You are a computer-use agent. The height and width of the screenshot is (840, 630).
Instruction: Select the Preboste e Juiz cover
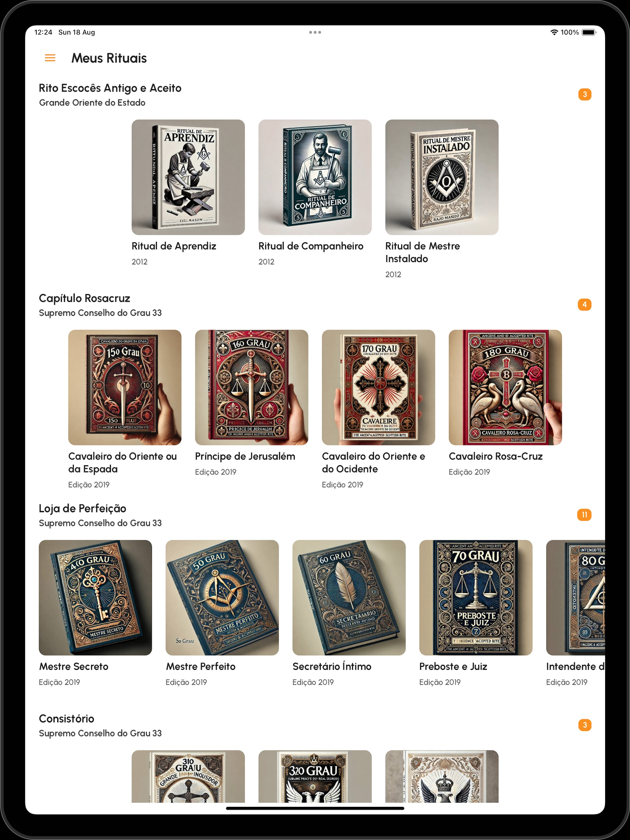click(476, 598)
